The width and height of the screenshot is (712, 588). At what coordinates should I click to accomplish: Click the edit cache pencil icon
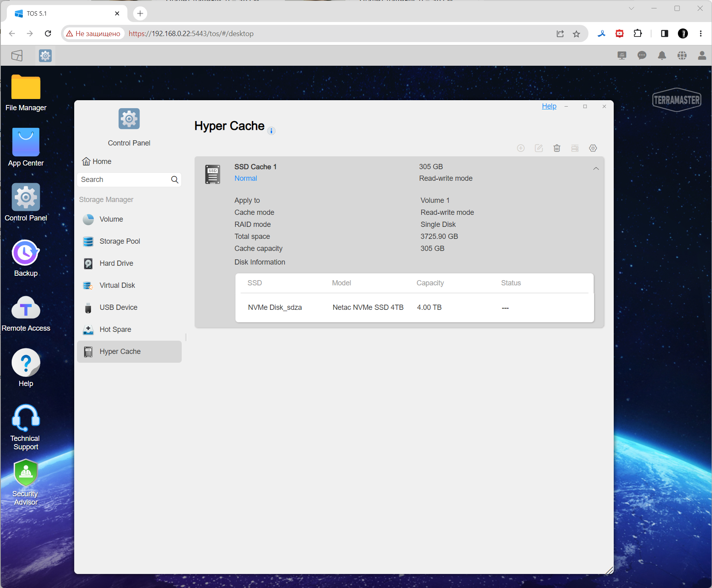click(539, 148)
